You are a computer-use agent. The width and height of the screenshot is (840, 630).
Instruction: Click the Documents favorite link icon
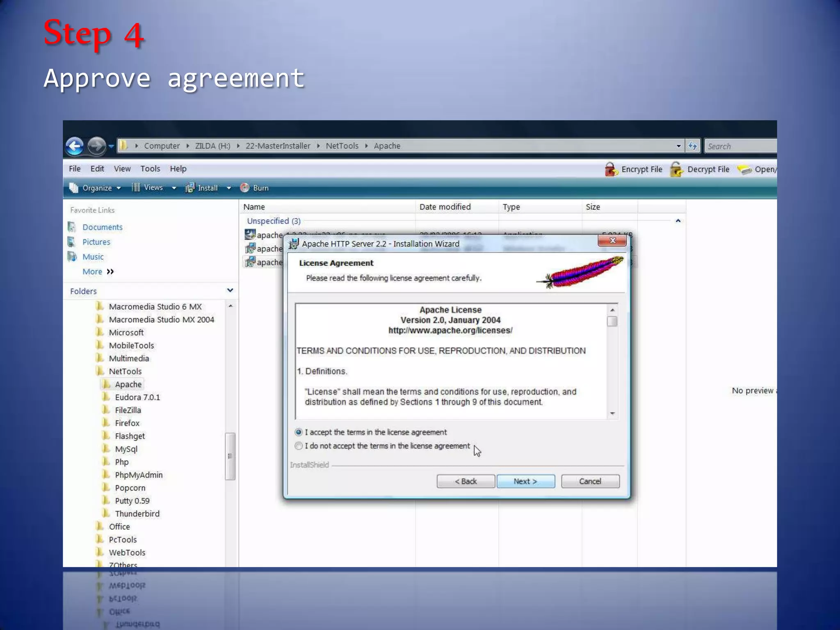click(x=72, y=227)
